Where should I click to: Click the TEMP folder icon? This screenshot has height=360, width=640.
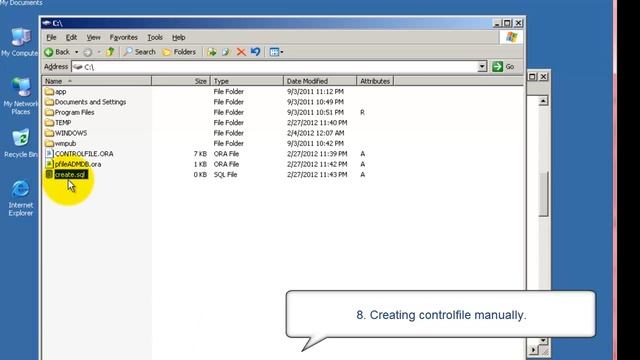(x=49, y=122)
